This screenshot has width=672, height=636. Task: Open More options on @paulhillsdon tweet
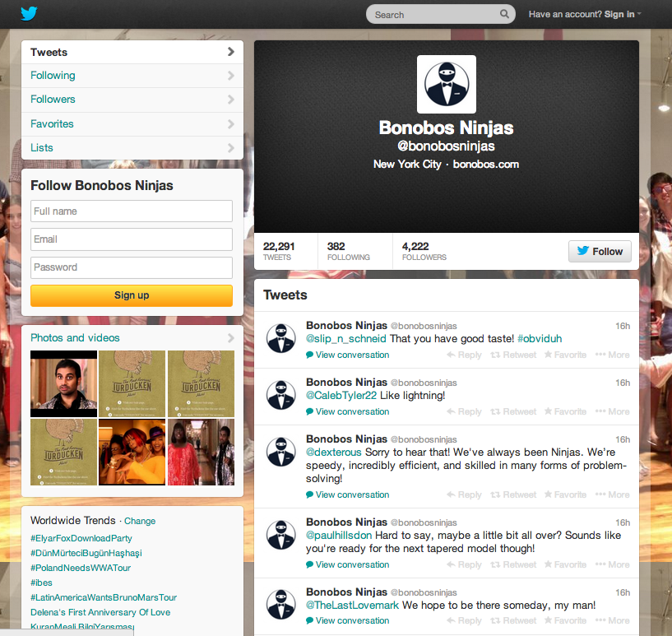point(613,564)
